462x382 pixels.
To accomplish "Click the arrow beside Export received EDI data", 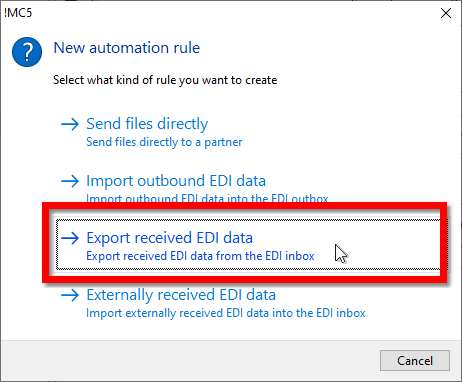I will click(x=70, y=238).
